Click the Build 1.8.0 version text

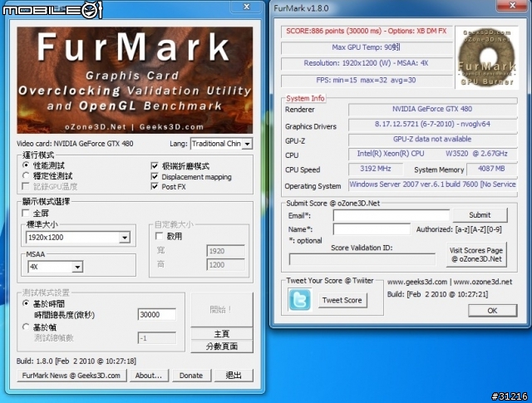(76, 361)
